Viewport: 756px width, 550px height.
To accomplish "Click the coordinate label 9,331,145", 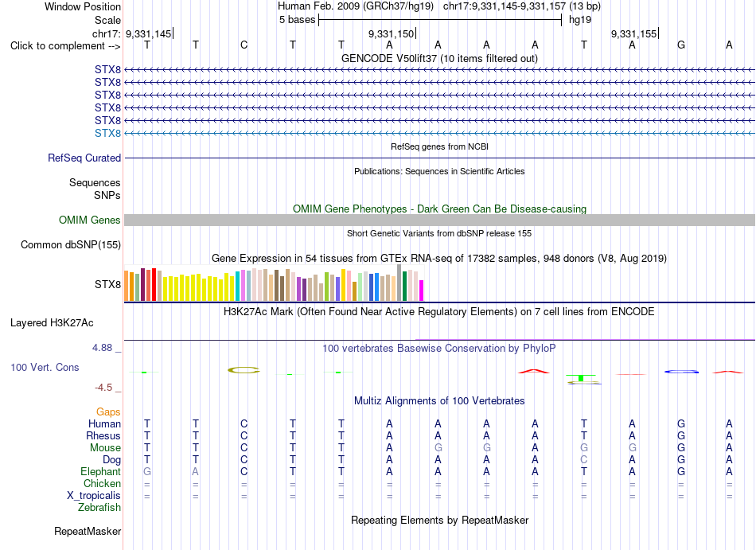I will (149, 33).
